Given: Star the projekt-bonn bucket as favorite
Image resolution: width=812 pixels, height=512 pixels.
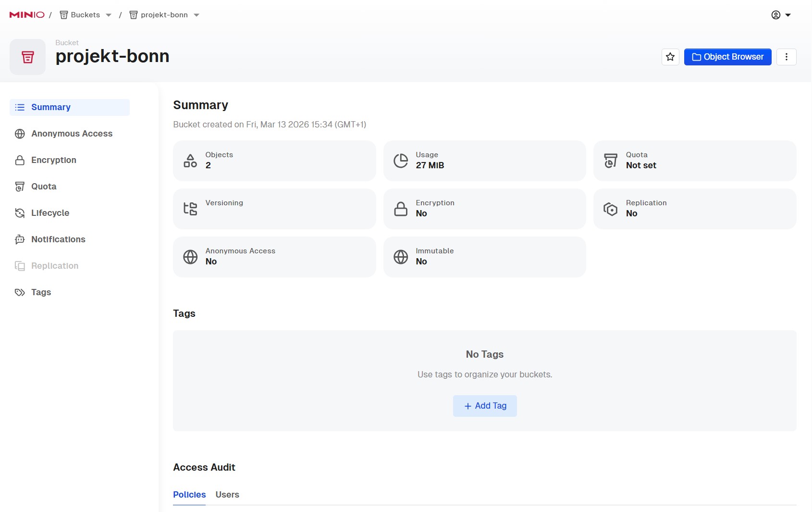Looking at the screenshot, I should coord(670,57).
